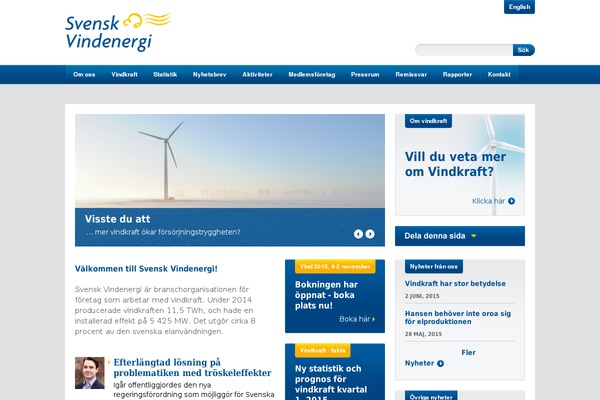Go to the Statistik menu item
This screenshot has width=600, height=400.
point(165,75)
